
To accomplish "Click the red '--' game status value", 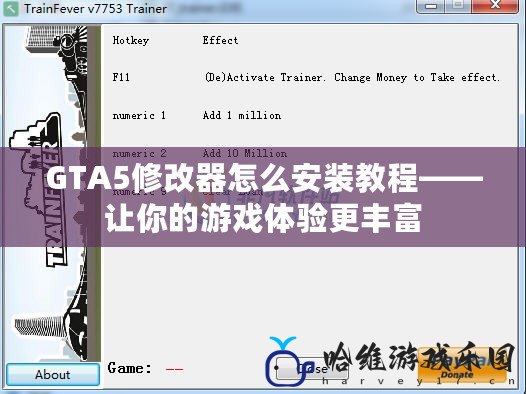I will [174, 369].
